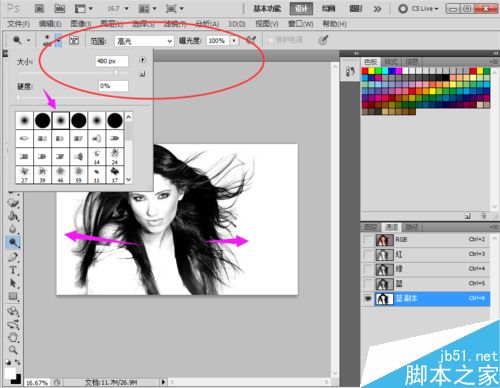This screenshot has width=500, height=388.
Task: Click the 硬度 0% input field
Action: 113,86
